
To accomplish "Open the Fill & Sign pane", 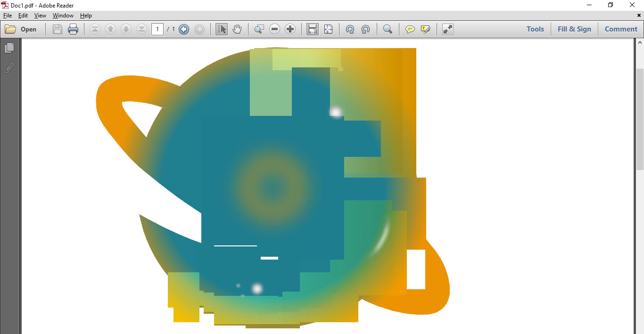I will [x=574, y=29].
